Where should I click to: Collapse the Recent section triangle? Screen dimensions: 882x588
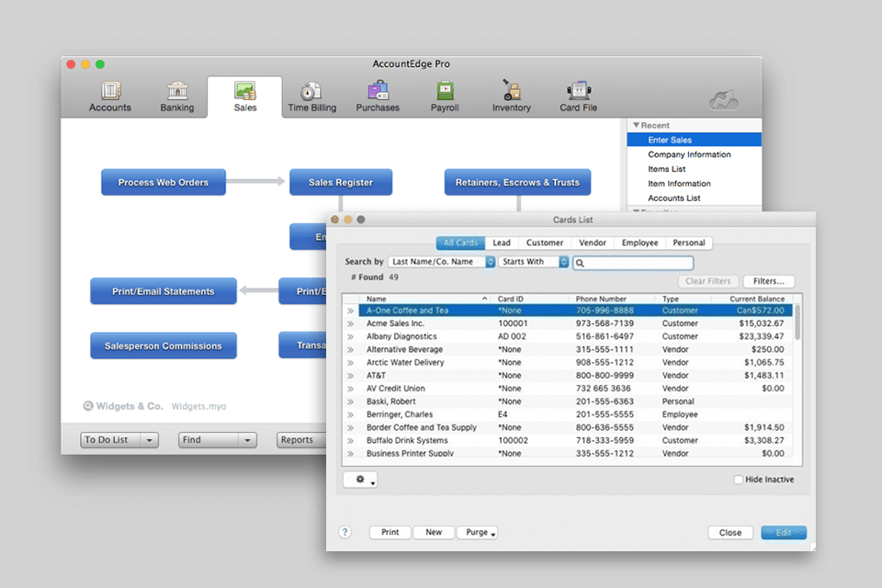click(636, 125)
